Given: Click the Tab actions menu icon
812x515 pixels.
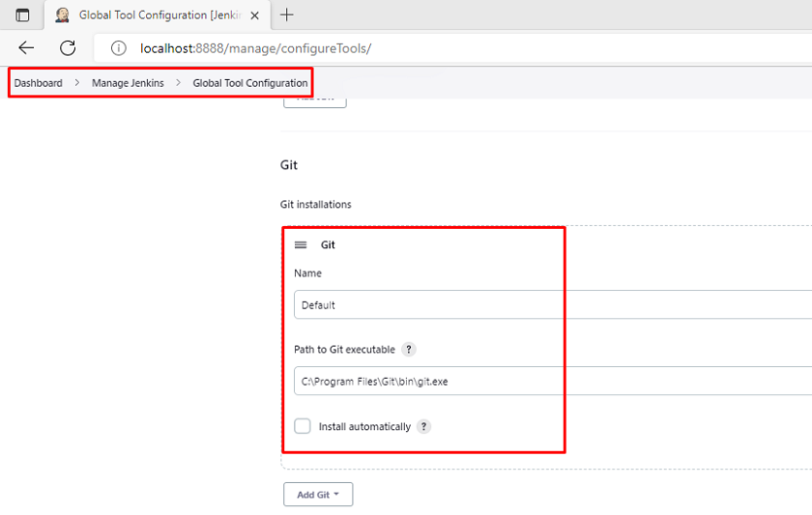Looking at the screenshot, I should point(22,14).
